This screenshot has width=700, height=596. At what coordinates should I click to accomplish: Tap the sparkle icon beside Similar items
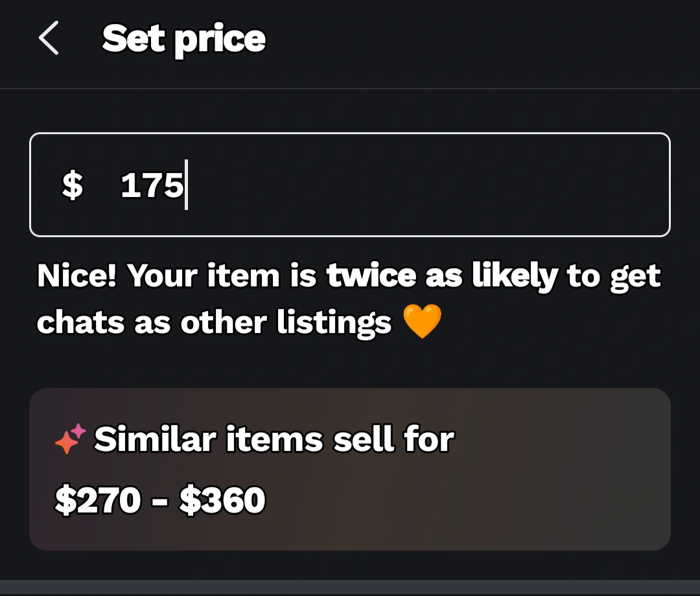tap(70, 439)
